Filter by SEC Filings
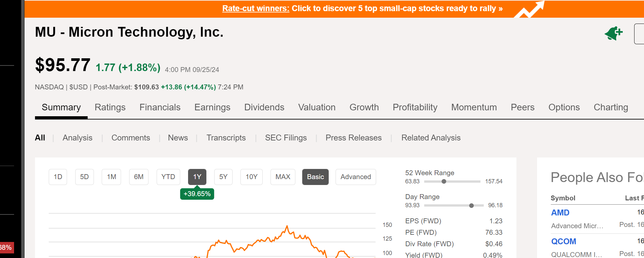Image resolution: width=644 pixels, height=258 pixels. click(286, 138)
